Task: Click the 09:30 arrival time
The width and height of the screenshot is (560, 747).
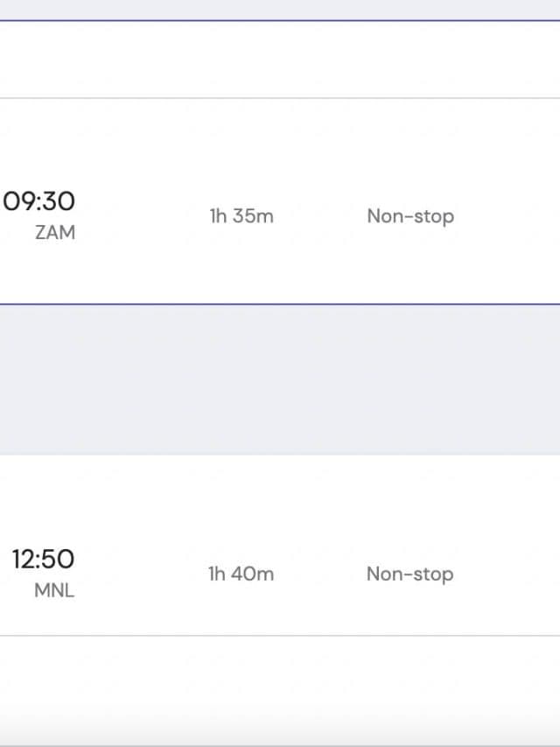Action: tap(39, 201)
